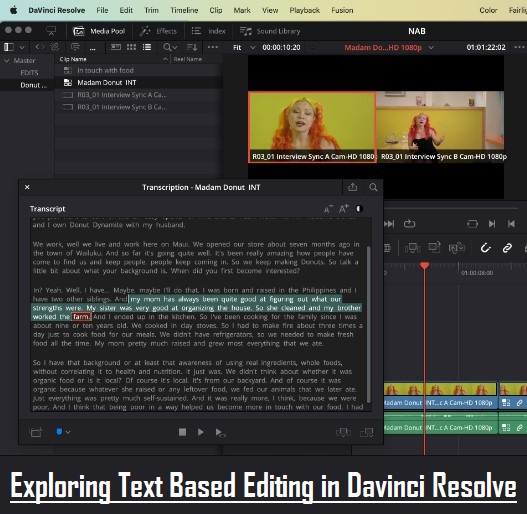Screen dimensions: 527x514
Task: Open the Color menu
Action: (488, 10)
